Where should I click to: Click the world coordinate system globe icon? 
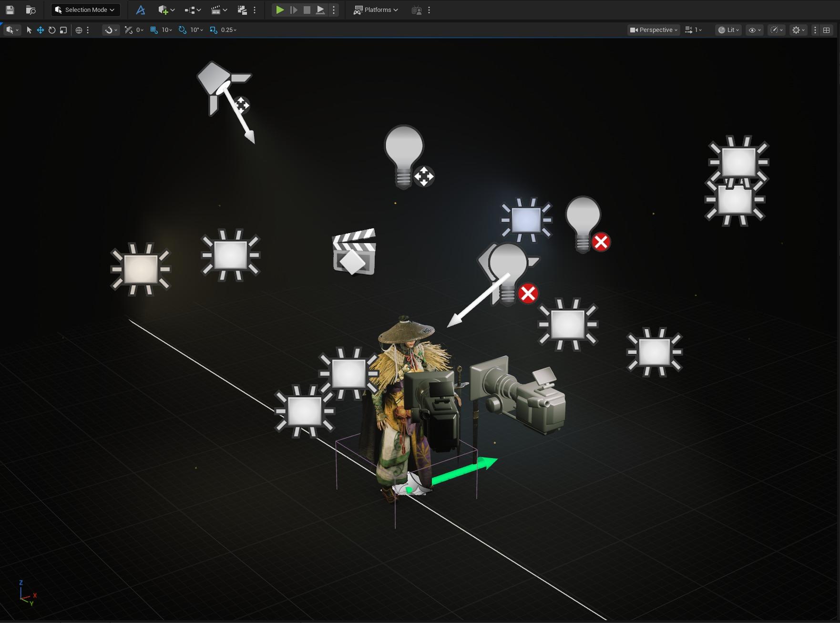click(79, 30)
